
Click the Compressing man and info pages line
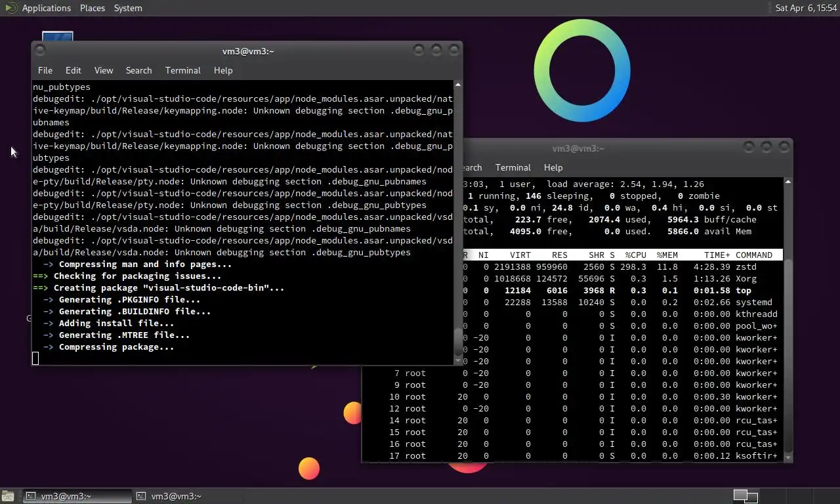coord(138,264)
